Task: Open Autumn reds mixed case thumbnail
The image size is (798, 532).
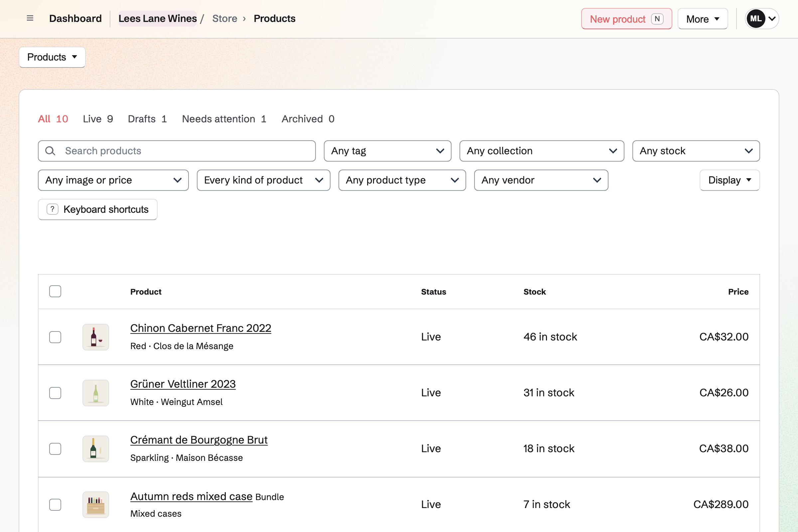Action: (x=96, y=504)
